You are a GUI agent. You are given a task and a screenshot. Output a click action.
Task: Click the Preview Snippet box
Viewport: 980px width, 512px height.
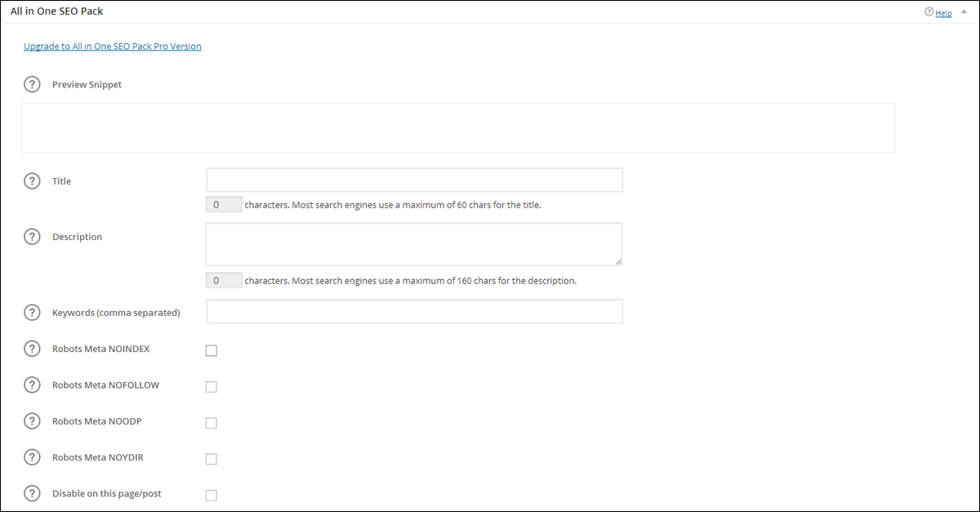(458, 127)
